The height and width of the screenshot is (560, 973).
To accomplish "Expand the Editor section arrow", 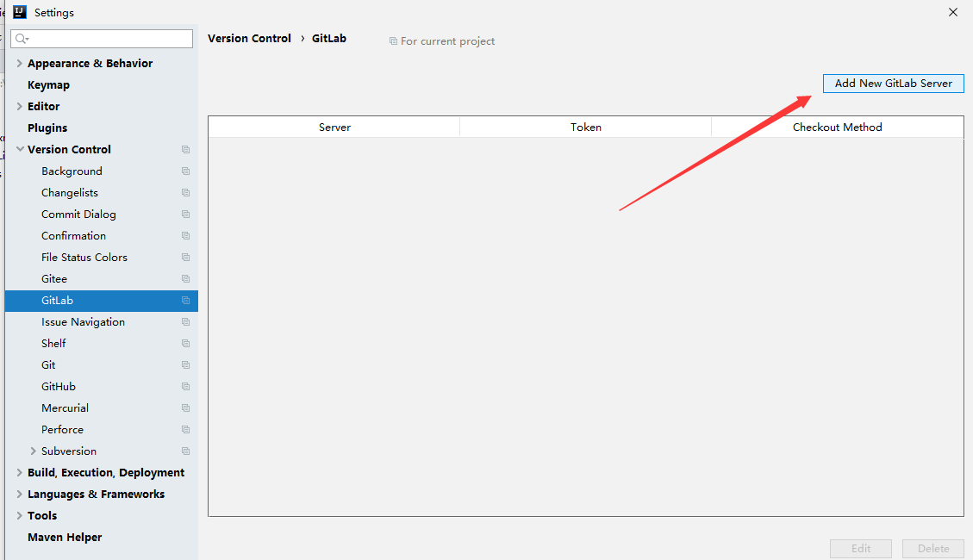I will (x=19, y=106).
